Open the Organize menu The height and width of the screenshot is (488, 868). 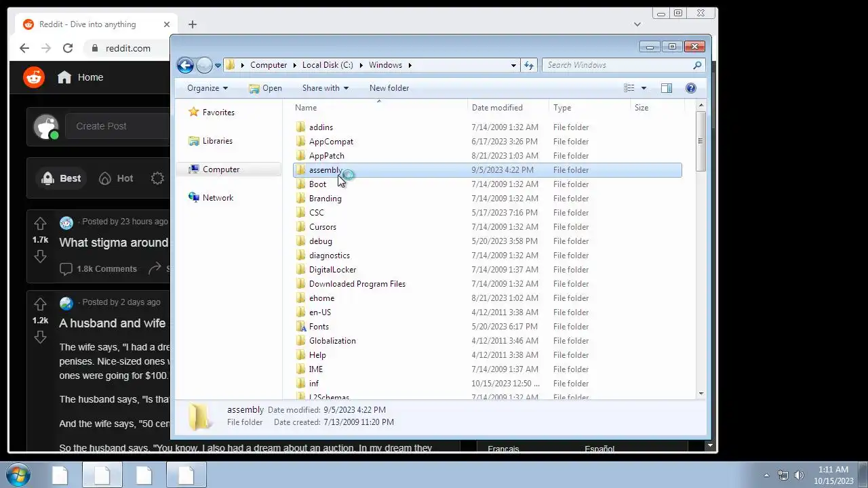tap(208, 88)
